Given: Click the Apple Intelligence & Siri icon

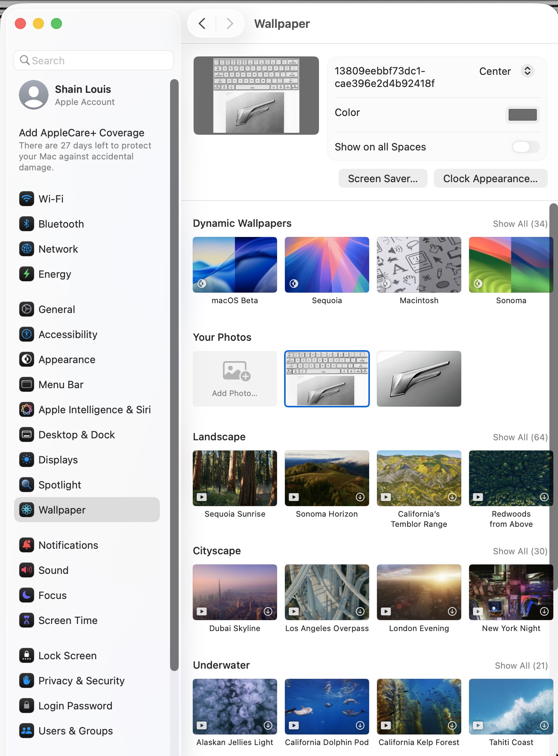Looking at the screenshot, I should coord(27,409).
